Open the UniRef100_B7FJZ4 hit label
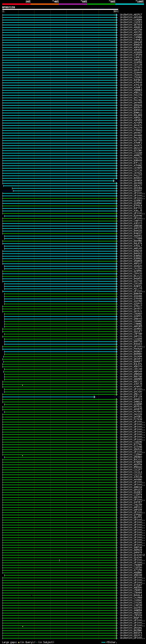146x644 pixels. pos(131,397)
